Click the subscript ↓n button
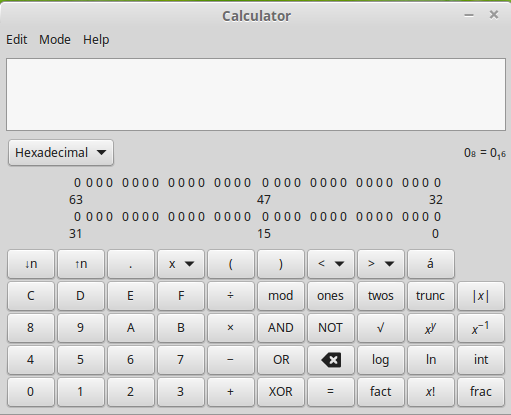Viewport: 511px width, 415px height. tap(31, 264)
